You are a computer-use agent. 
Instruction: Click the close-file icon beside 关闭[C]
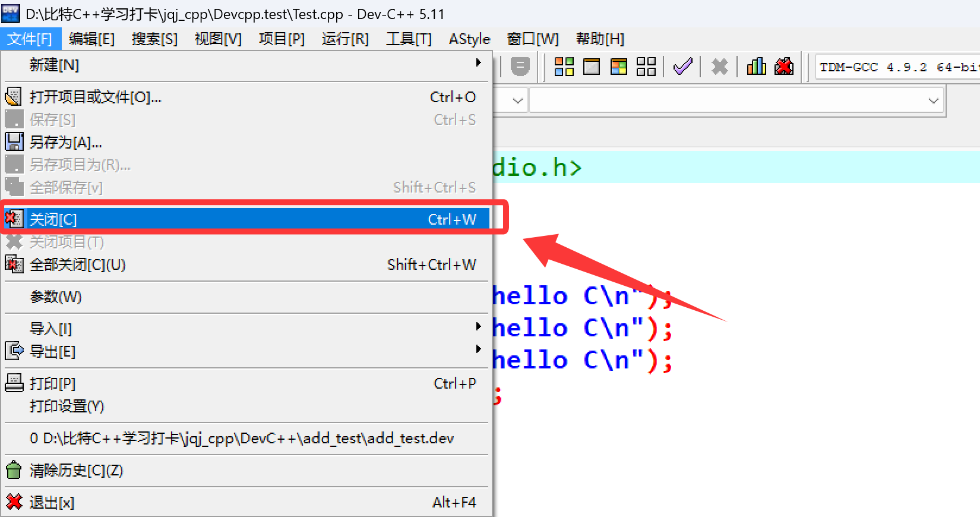point(14,219)
